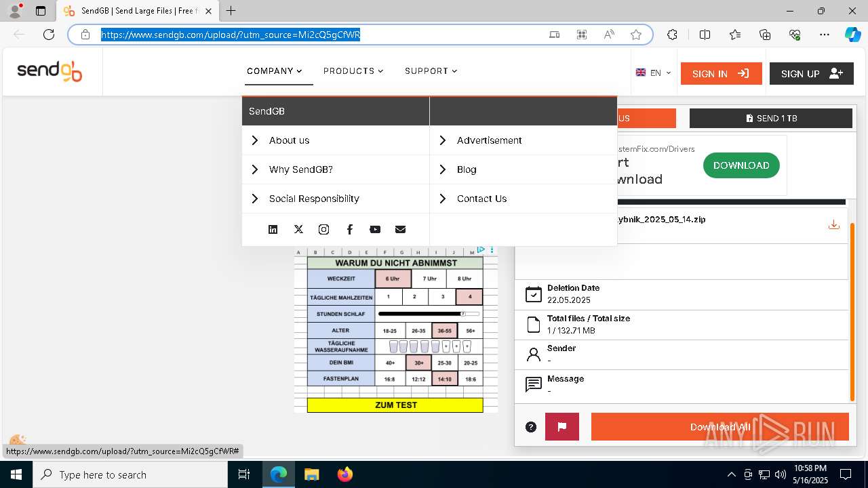The width and height of the screenshot is (868, 488).
Task: Click the zip file name
Action: pyautogui.click(x=661, y=220)
